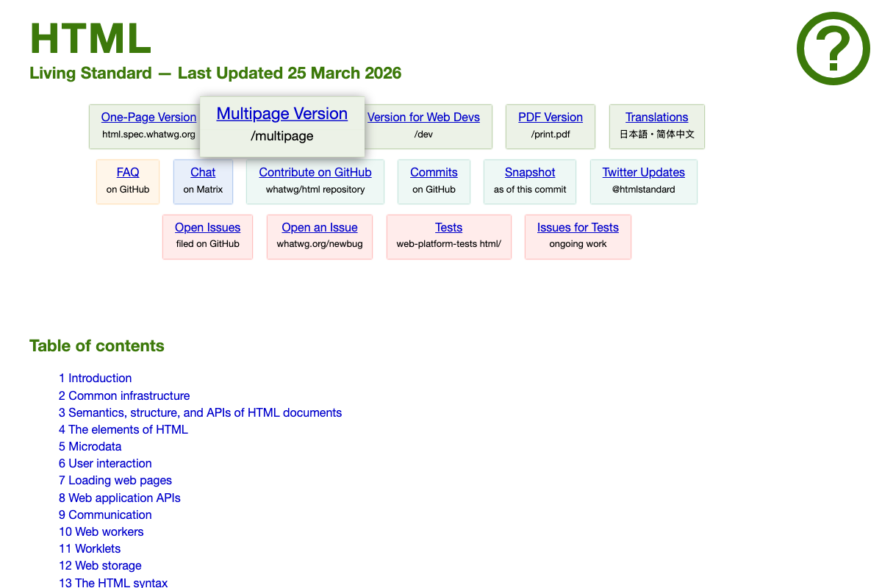882x588 pixels.
Task: Open section 13 The HTML syntax
Action: coord(113,582)
